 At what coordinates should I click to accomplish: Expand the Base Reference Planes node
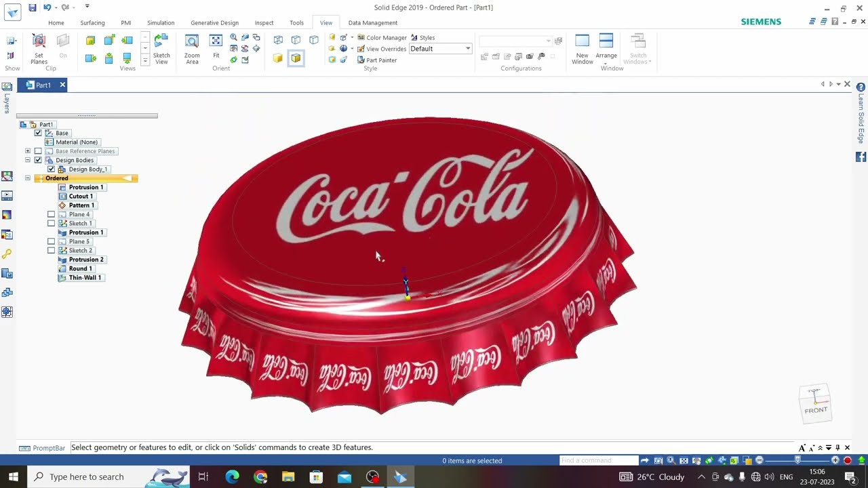coord(28,151)
